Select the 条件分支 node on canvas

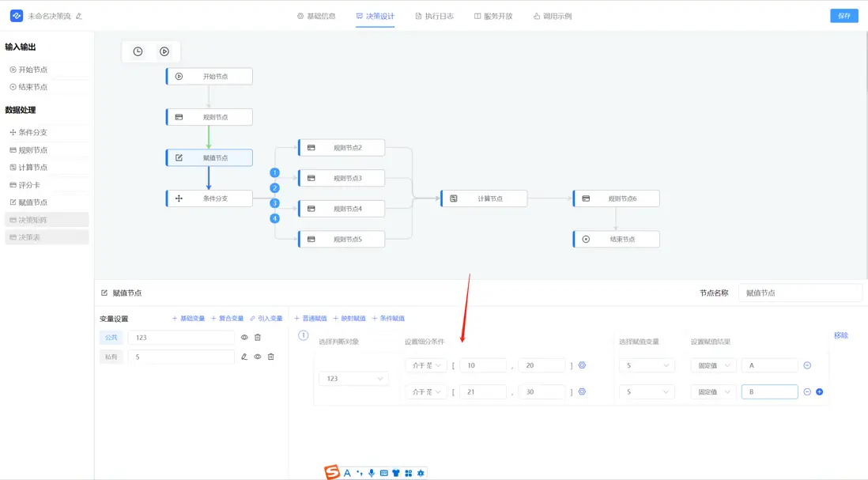pyautogui.click(x=209, y=198)
